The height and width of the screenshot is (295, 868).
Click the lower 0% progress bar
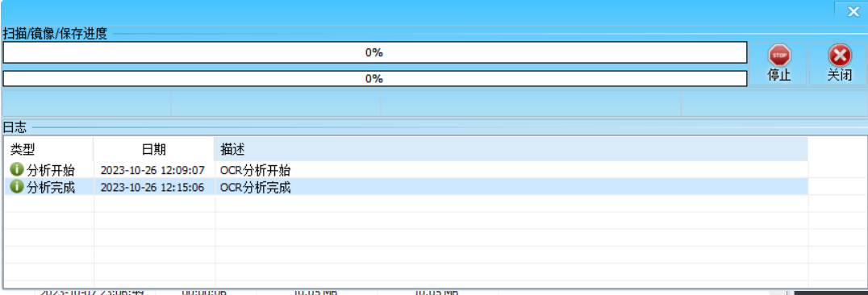(x=375, y=79)
